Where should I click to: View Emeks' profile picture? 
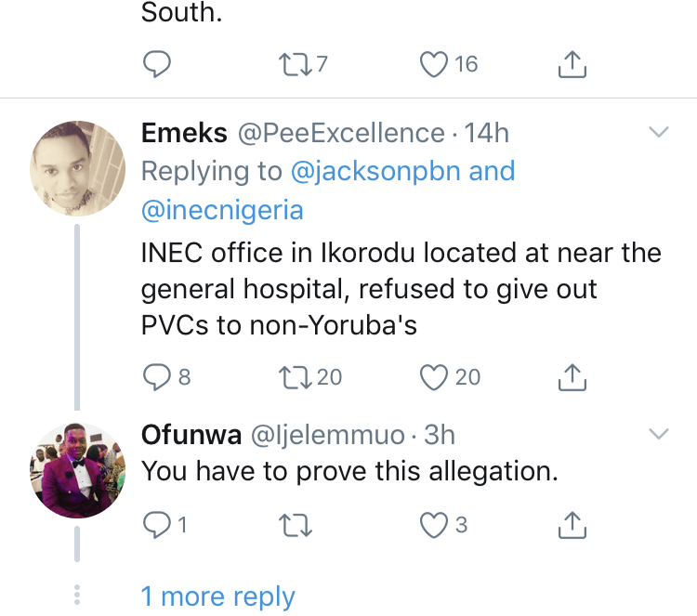(77, 168)
